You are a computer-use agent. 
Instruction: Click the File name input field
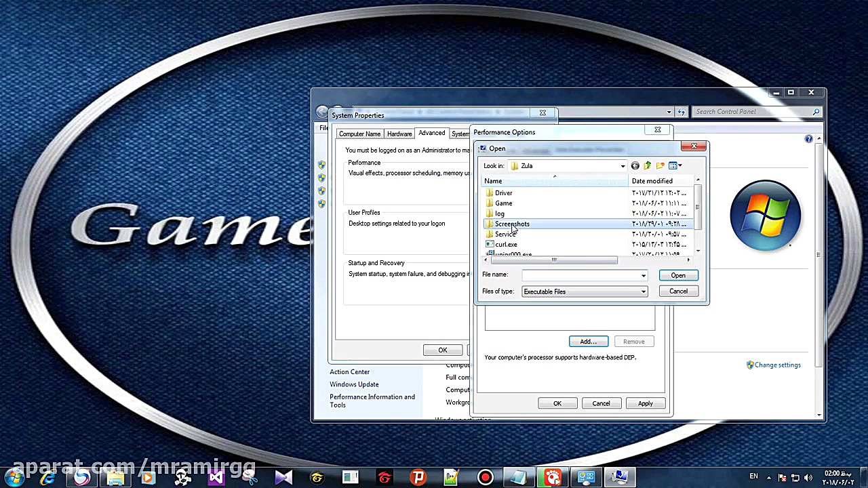tap(580, 275)
